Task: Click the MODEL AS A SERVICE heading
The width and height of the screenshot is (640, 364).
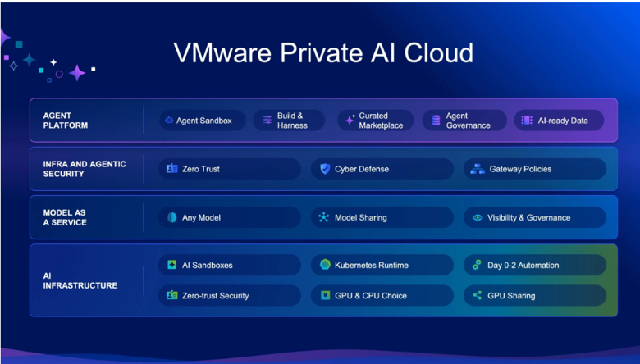Action: [x=65, y=218]
